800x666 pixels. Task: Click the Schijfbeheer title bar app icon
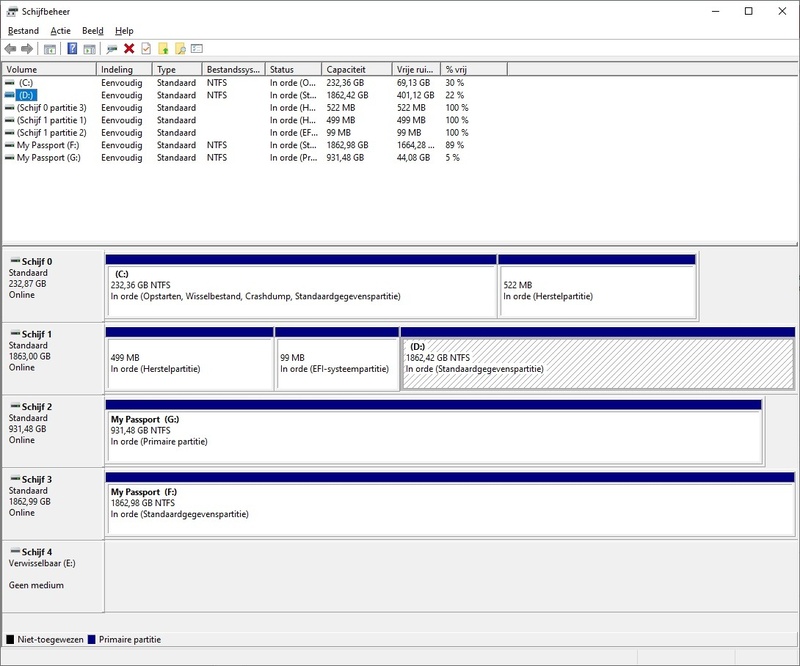pyautogui.click(x=12, y=11)
